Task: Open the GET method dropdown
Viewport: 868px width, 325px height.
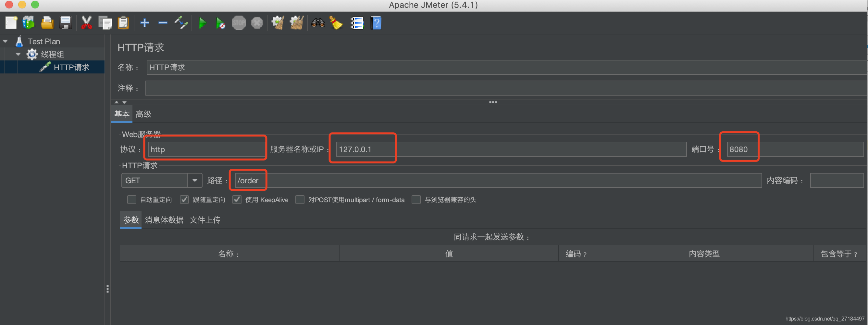Action: tap(194, 181)
